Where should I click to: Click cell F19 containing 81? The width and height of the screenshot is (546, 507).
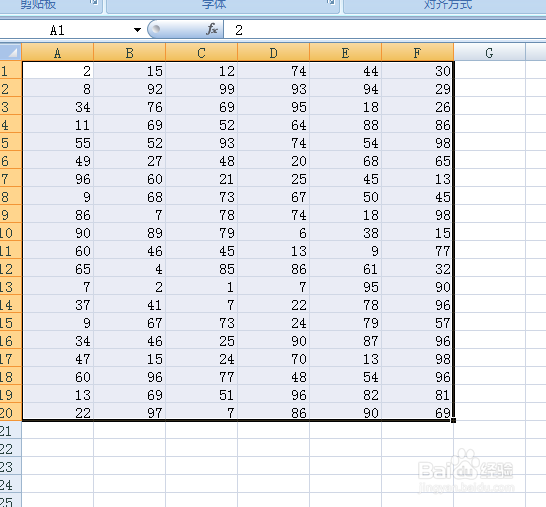click(418, 395)
